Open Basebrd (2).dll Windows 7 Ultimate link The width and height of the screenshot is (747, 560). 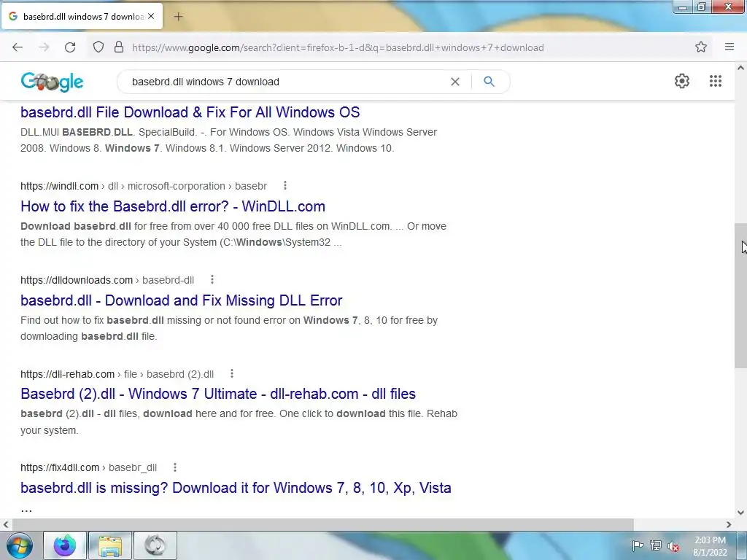tap(218, 394)
